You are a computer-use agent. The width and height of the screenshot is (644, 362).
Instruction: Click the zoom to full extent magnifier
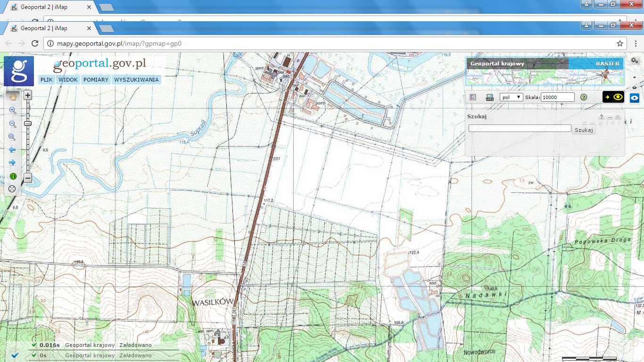12,137
